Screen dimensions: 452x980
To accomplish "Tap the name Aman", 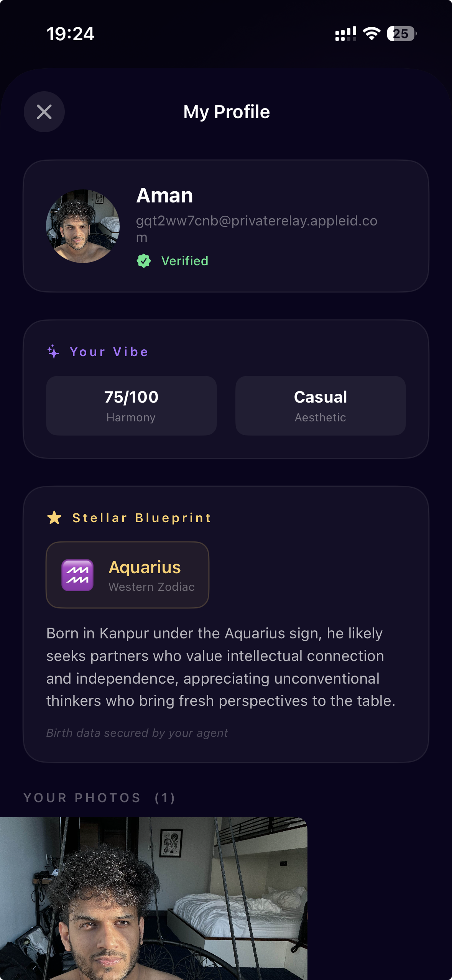I will click(x=164, y=196).
